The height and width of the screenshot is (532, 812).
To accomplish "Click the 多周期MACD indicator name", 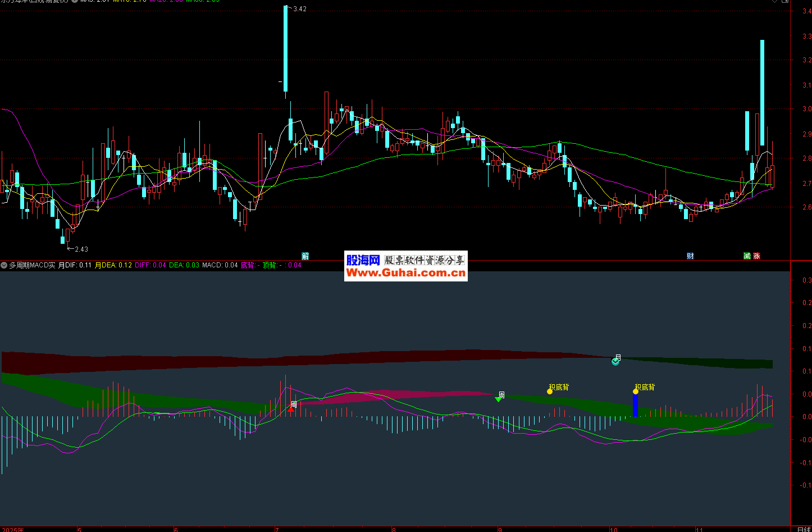I will (x=32, y=265).
